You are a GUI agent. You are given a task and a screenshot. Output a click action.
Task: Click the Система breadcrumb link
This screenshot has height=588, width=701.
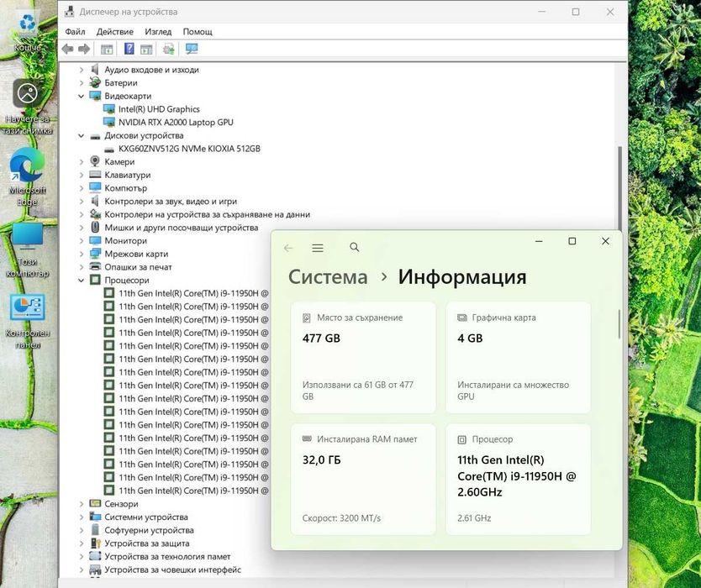pyautogui.click(x=328, y=276)
